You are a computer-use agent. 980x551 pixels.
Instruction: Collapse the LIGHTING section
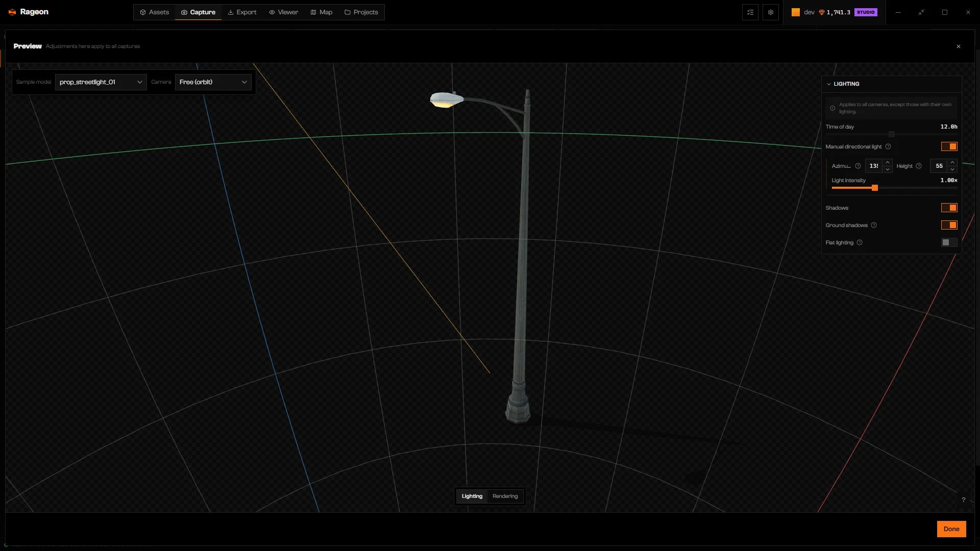coord(828,84)
